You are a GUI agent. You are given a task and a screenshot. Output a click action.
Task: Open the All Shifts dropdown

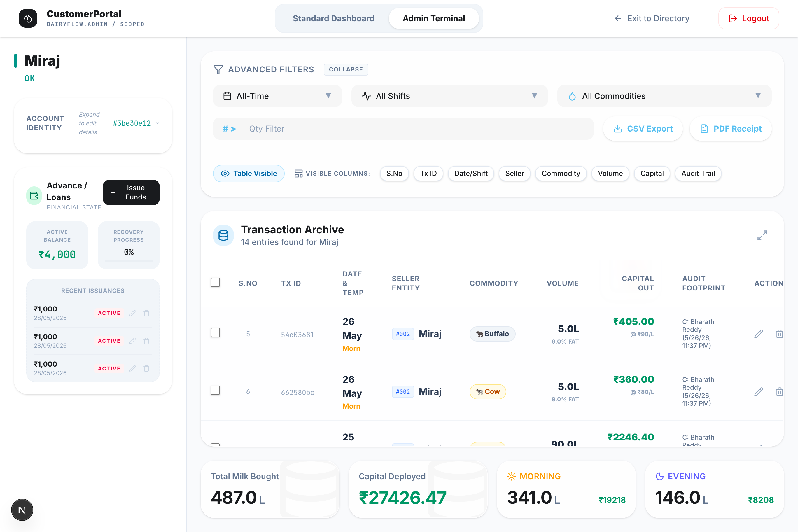[449, 96]
